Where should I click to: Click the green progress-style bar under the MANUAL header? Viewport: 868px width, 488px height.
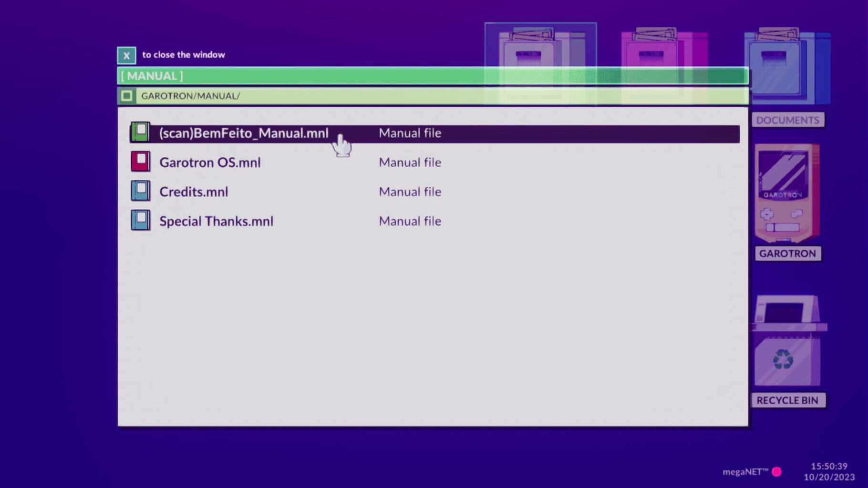click(429, 76)
